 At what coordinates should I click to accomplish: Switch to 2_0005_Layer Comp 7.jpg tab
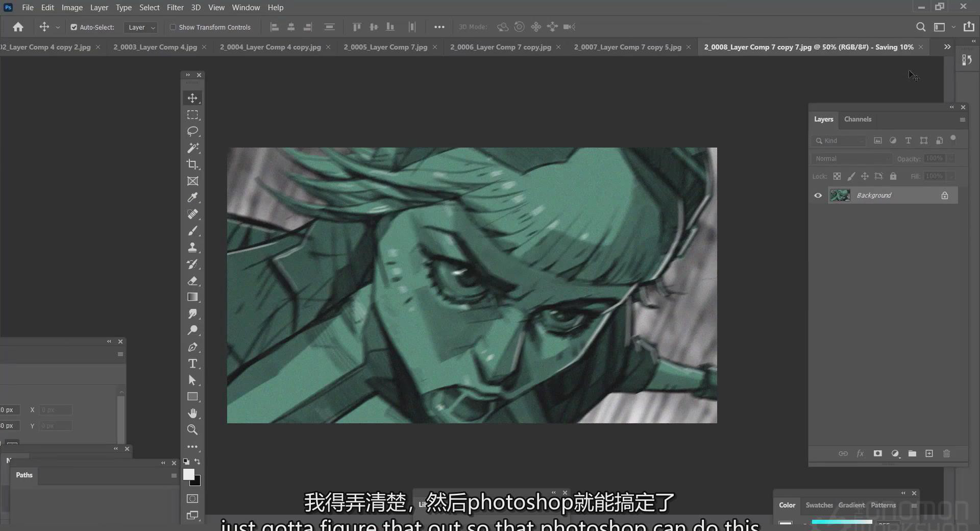pyautogui.click(x=385, y=47)
